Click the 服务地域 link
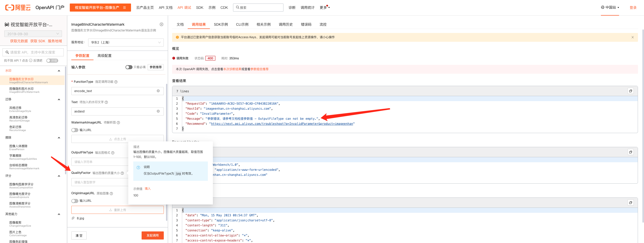The width and height of the screenshot is (644, 243). point(55,41)
